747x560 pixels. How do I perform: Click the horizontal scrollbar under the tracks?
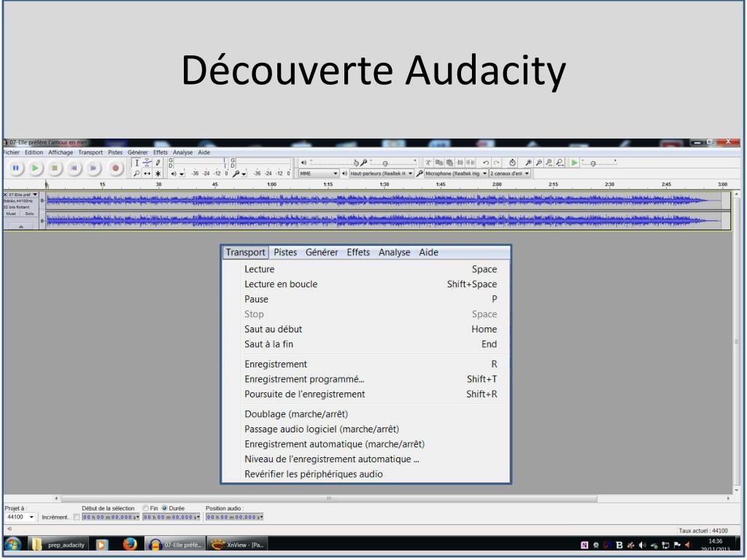click(x=329, y=499)
